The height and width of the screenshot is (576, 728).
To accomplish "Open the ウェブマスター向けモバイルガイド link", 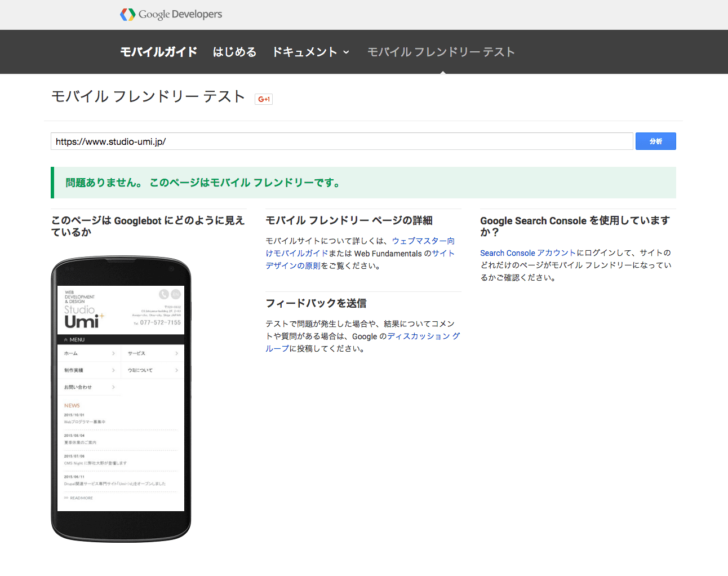I will [360, 247].
